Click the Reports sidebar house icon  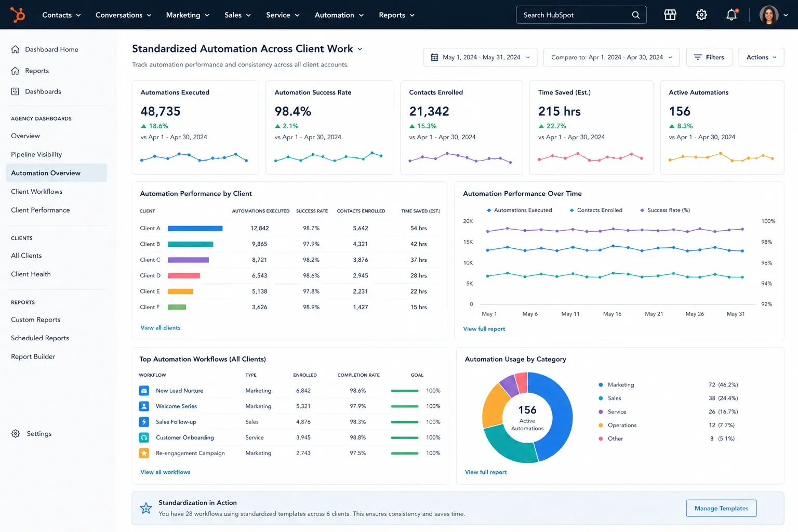point(15,71)
